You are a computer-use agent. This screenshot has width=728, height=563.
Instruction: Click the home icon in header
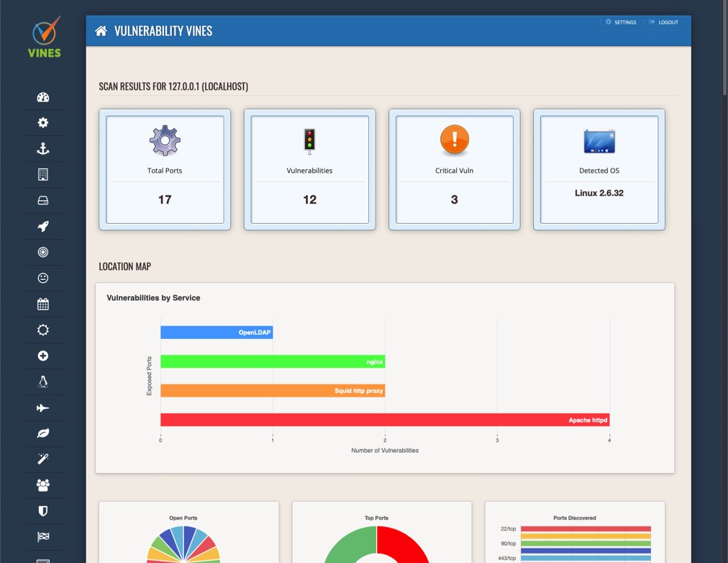101,31
